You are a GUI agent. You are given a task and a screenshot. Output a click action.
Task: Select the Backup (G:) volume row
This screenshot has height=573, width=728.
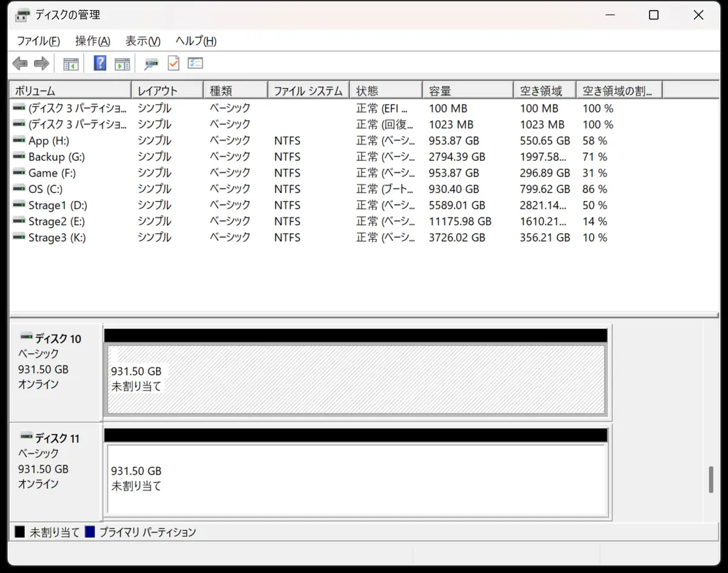[336, 157]
